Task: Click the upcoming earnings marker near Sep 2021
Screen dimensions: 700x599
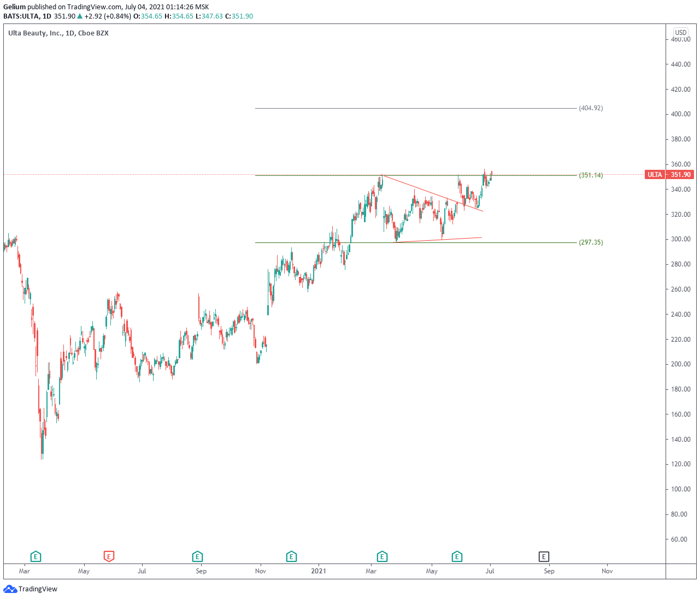Action: 544,557
